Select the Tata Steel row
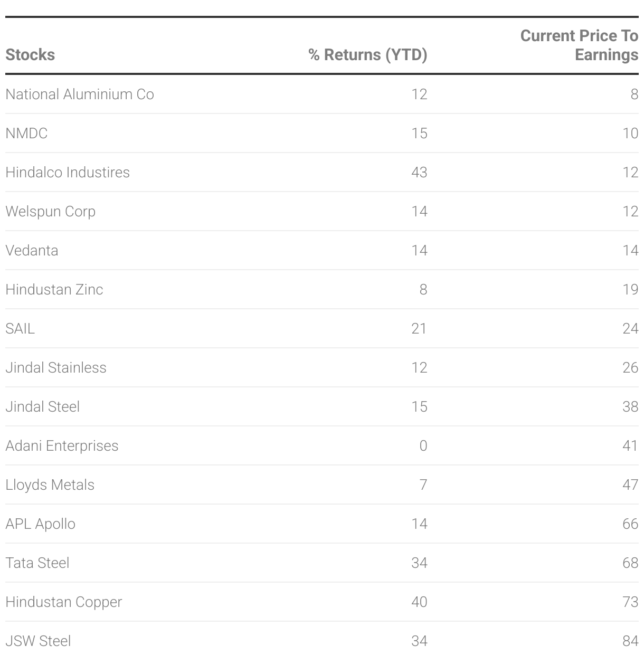Image resolution: width=644 pixels, height=665 pixels. point(37,563)
